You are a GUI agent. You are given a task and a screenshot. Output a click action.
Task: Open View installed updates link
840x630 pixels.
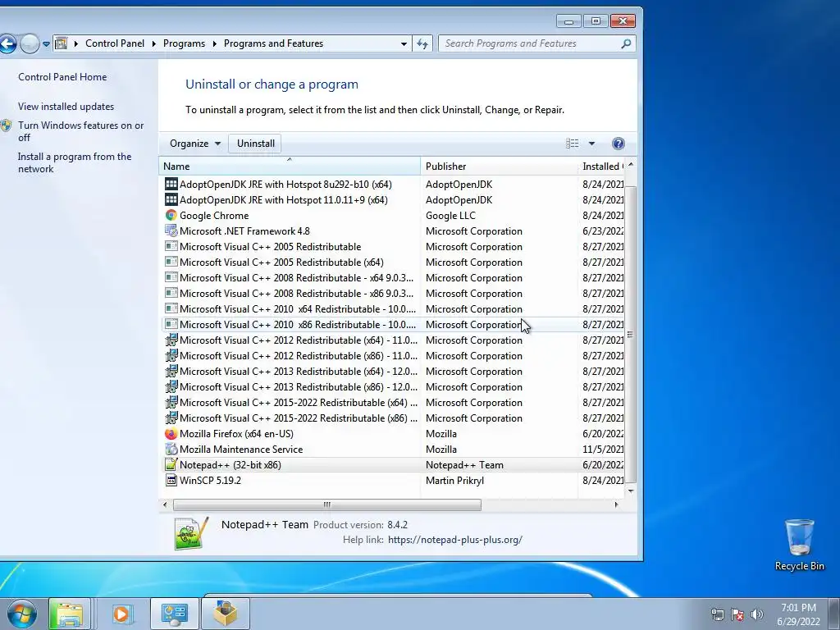pos(66,107)
